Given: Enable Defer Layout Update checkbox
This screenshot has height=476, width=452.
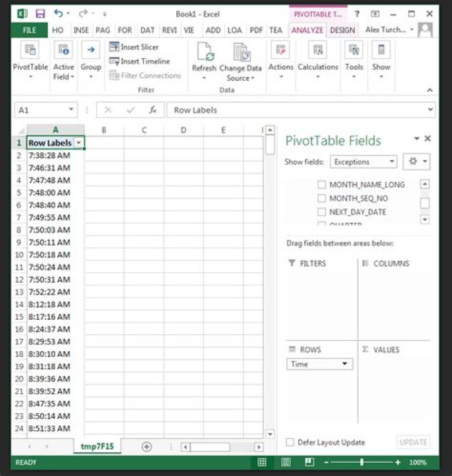Looking at the screenshot, I should (x=290, y=442).
